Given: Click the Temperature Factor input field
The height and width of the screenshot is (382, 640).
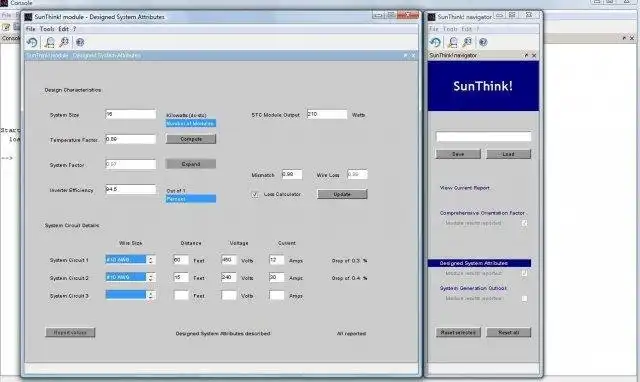Looking at the screenshot, I should coord(131,139).
